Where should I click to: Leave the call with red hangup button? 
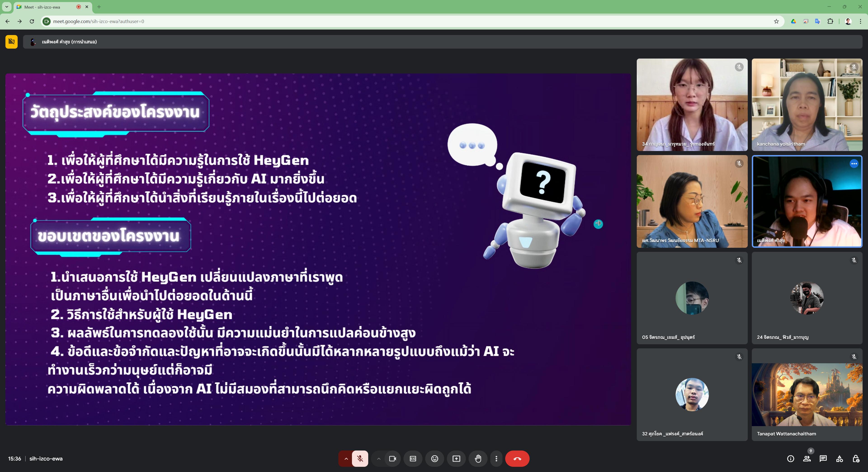point(517,458)
